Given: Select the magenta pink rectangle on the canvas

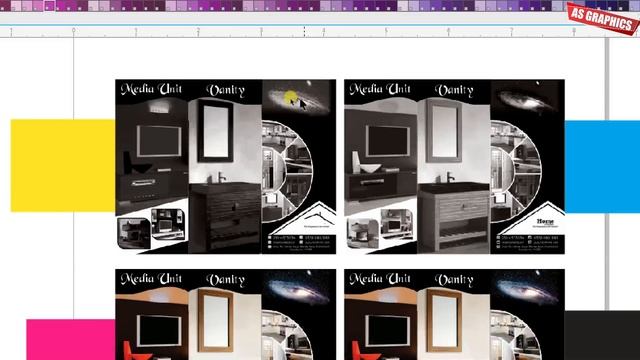Looking at the screenshot, I should click(71, 340).
